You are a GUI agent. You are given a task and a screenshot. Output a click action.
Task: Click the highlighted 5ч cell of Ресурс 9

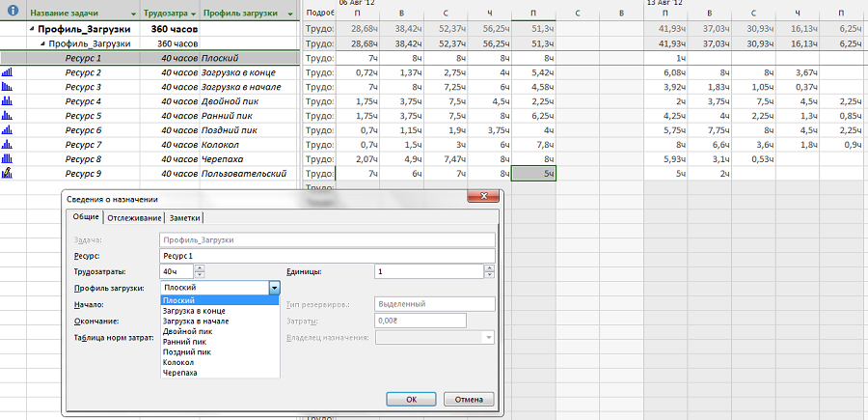pos(533,174)
